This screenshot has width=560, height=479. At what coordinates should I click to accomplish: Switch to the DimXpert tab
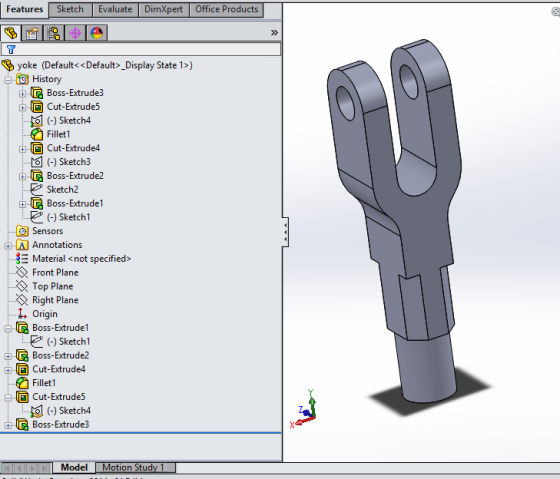point(163,9)
